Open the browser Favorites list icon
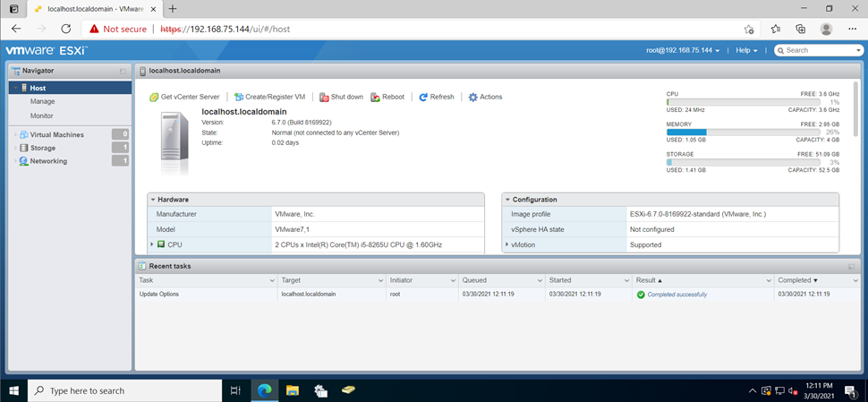This screenshot has width=868, height=402. pyautogui.click(x=776, y=29)
